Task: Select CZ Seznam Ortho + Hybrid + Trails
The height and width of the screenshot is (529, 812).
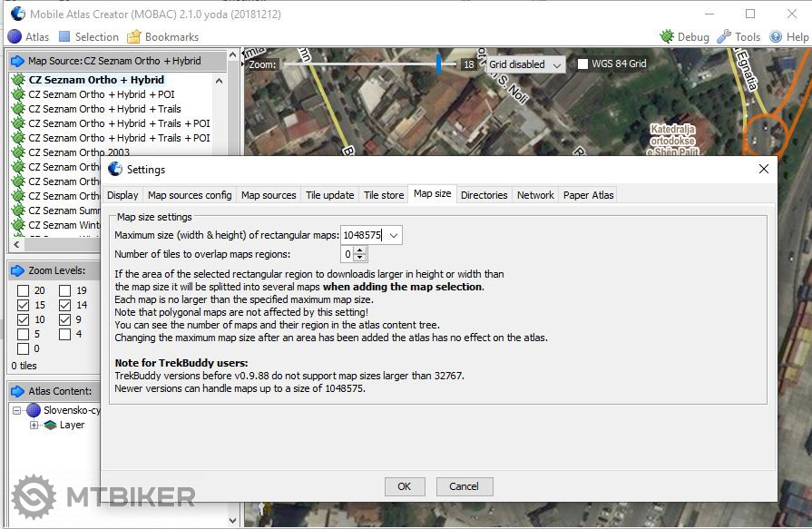Action: [104, 109]
